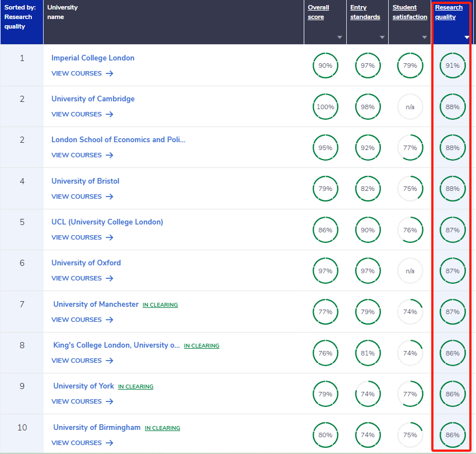Click Bristol 82% entry standards circle

367,189
